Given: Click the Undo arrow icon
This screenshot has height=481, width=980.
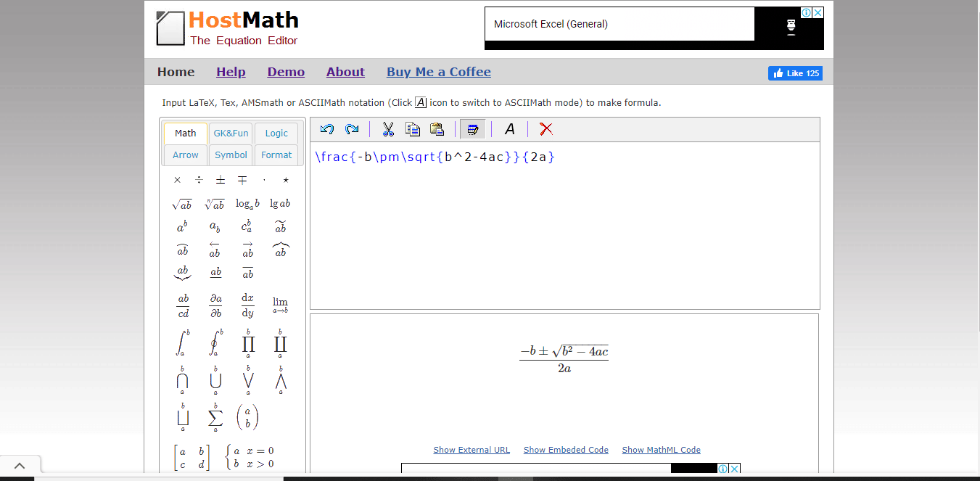Looking at the screenshot, I should (327, 129).
